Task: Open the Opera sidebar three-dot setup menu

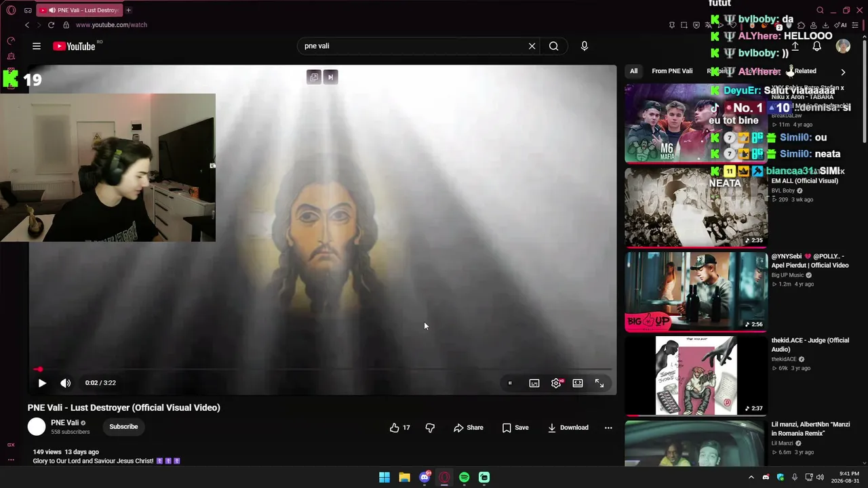Action: (x=11, y=460)
